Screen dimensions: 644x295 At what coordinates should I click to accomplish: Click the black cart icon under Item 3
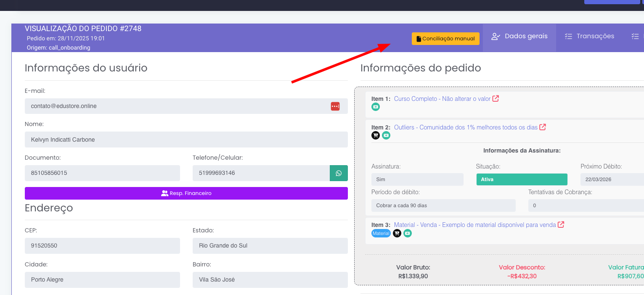[397, 233]
